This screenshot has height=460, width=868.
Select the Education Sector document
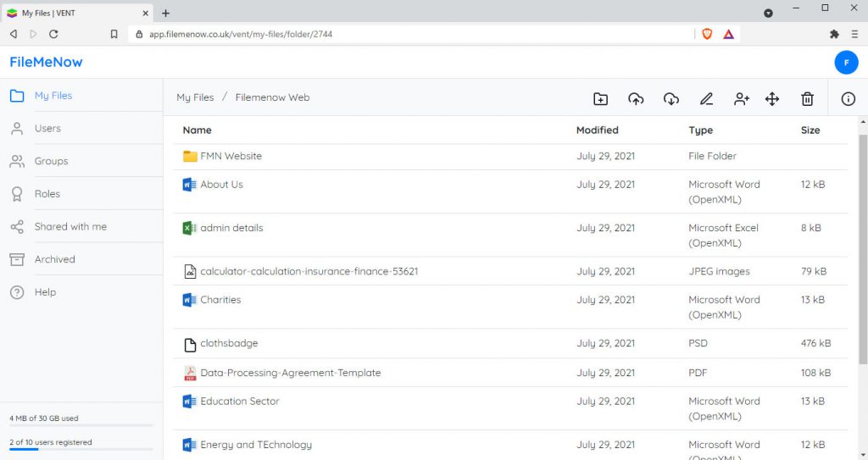click(x=240, y=402)
